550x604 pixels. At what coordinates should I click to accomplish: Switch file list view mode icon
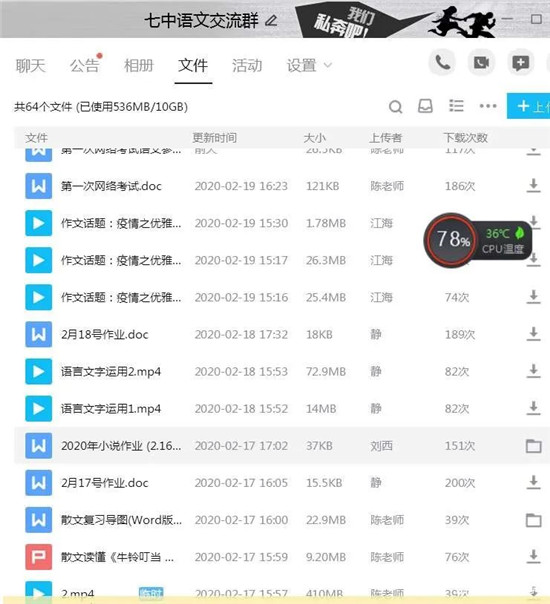456,106
